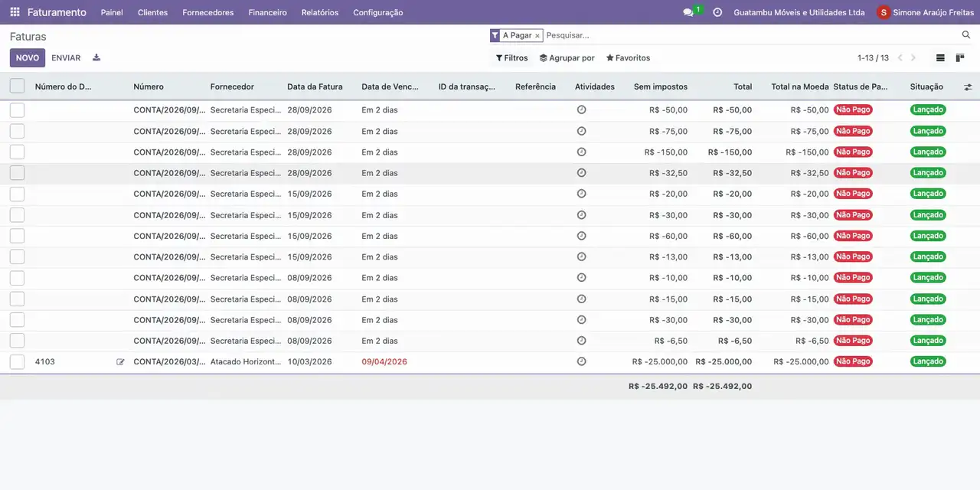Click the user avatar for Simone Araújo Freitas

[884, 12]
